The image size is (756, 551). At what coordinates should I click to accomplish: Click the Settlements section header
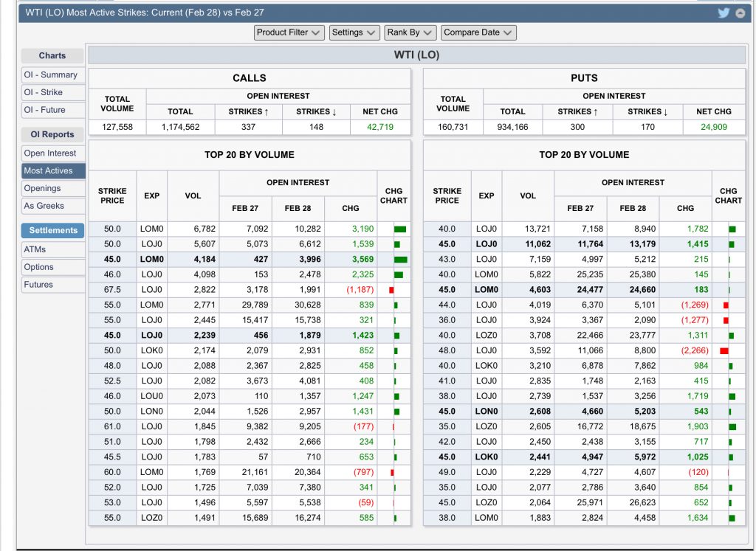click(52, 230)
